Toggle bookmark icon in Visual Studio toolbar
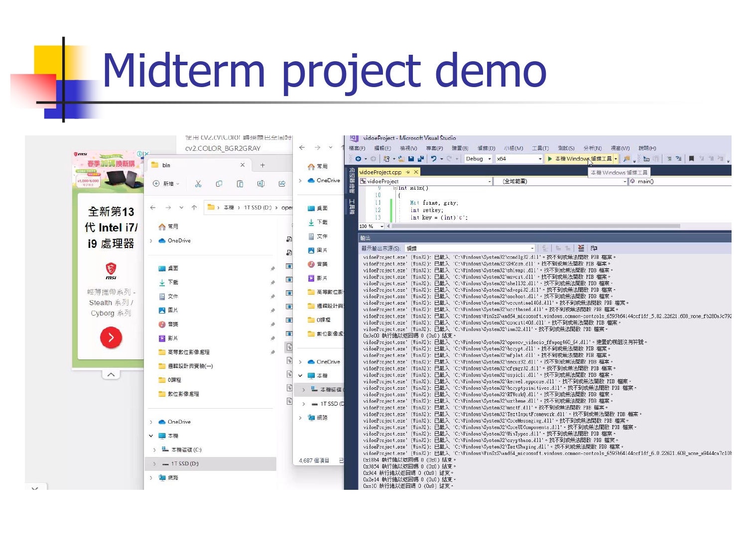This screenshot has width=747, height=560. (x=691, y=159)
